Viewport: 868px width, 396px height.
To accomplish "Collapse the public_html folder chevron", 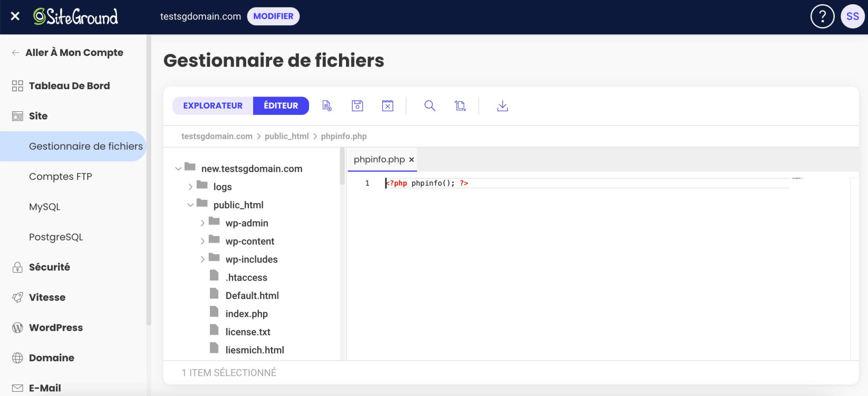I will click(190, 205).
